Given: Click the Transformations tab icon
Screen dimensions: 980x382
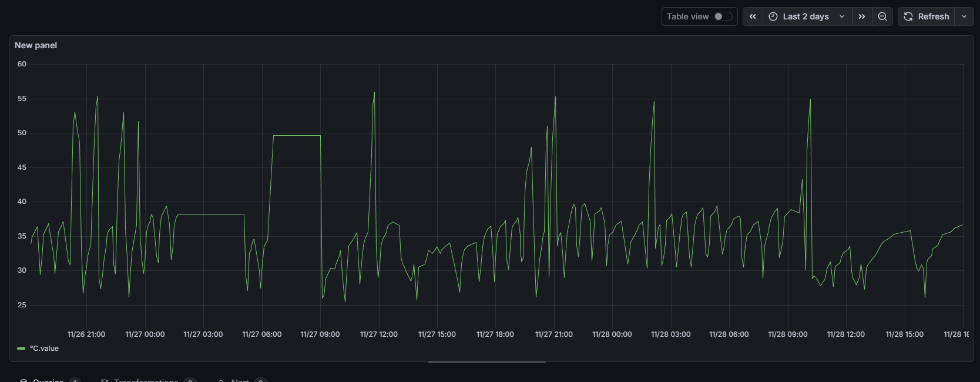Looking at the screenshot, I should pyautogui.click(x=105, y=380).
